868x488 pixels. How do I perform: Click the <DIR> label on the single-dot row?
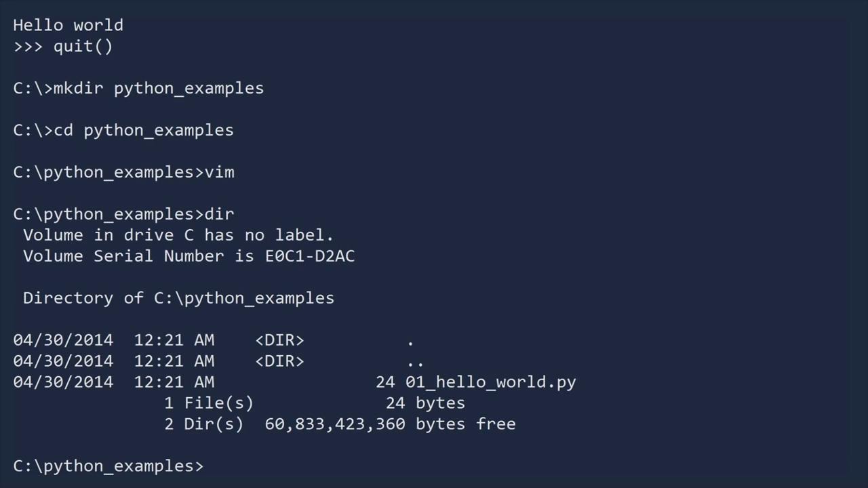pyautogui.click(x=279, y=340)
